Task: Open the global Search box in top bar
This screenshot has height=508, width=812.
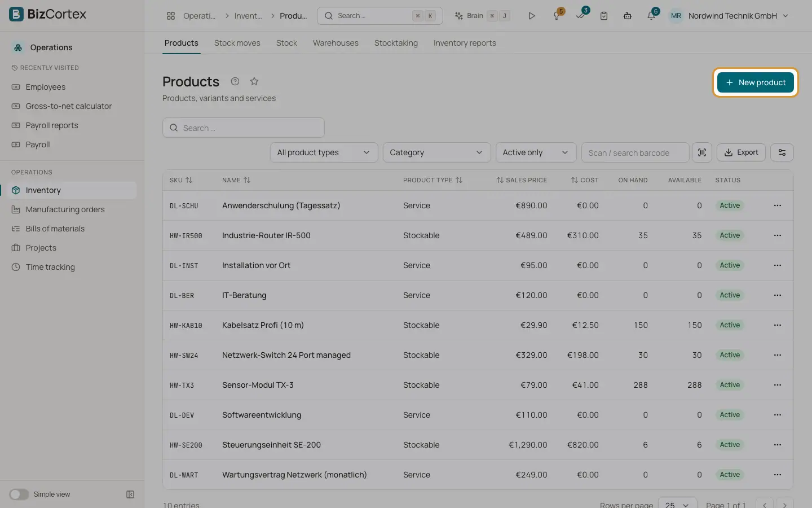Action: pos(380,16)
